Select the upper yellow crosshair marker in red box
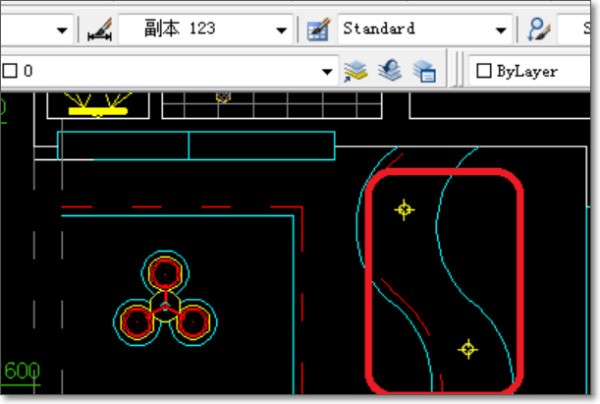Image resolution: width=600 pixels, height=404 pixels. coord(404,209)
